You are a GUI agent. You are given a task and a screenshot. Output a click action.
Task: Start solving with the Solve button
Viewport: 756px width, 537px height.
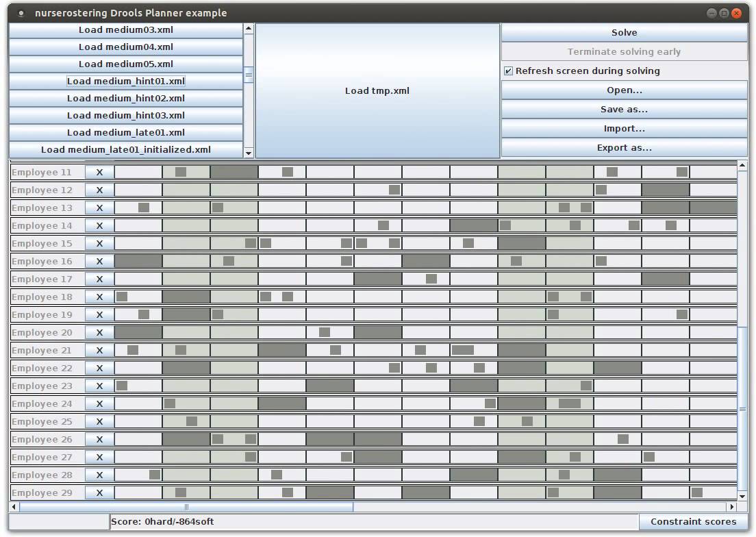[625, 32]
